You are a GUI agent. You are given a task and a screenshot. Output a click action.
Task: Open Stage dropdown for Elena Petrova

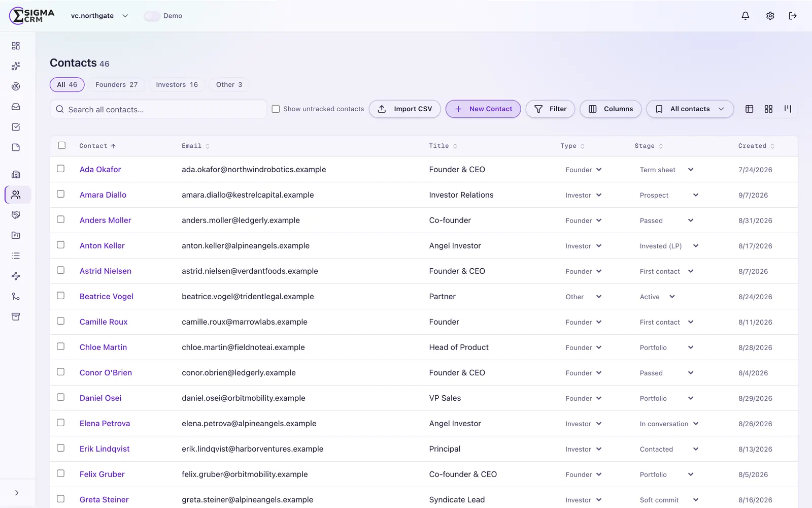click(669, 424)
